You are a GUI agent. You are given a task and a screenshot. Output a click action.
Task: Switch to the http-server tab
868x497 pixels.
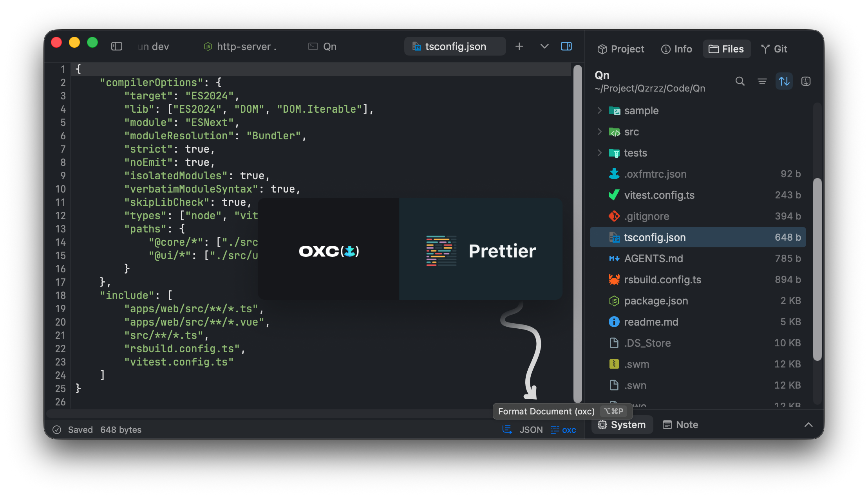click(x=241, y=47)
